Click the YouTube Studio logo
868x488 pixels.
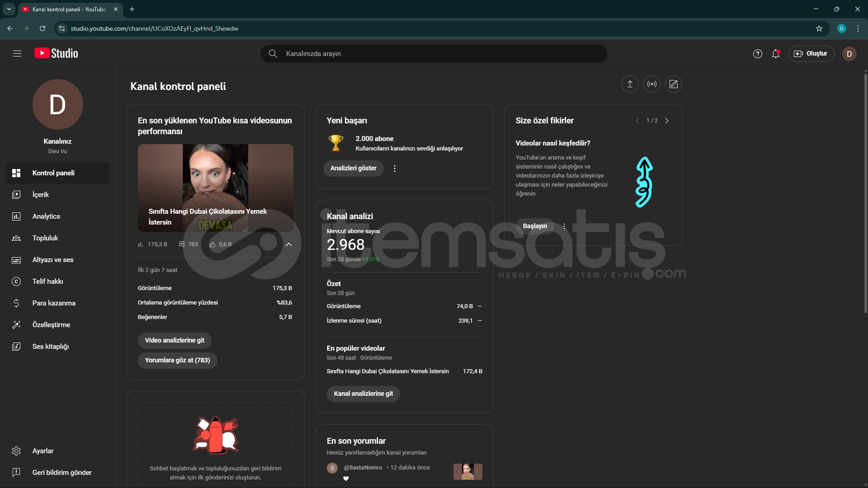coord(56,53)
